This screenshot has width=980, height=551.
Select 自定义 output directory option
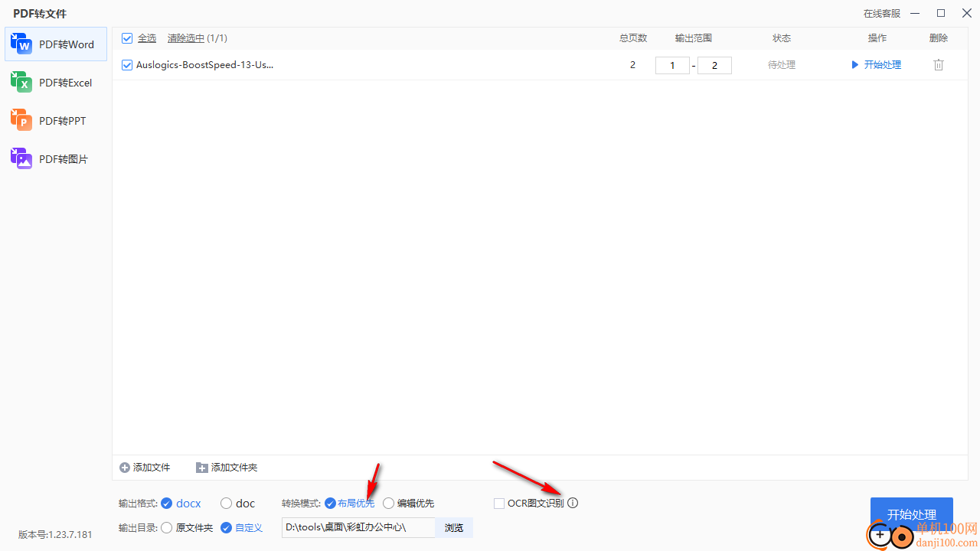(x=226, y=527)
